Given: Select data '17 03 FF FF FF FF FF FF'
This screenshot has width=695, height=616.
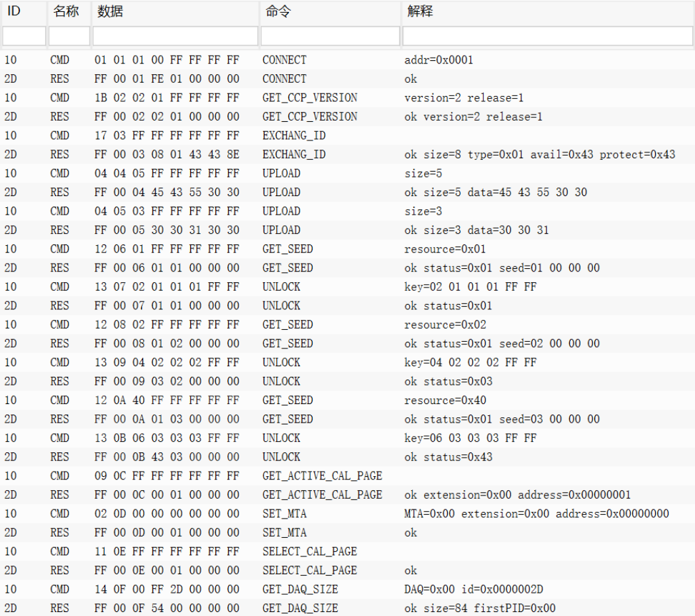Looking at the screenshot, I should click(x=167, y=136).
